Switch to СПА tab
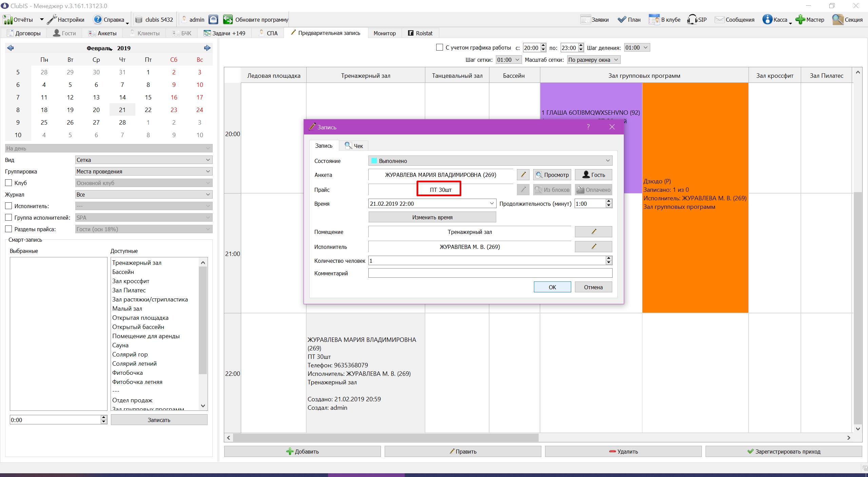Image resolution: width=868 pixels, height=477 pixels. point(268,33)
